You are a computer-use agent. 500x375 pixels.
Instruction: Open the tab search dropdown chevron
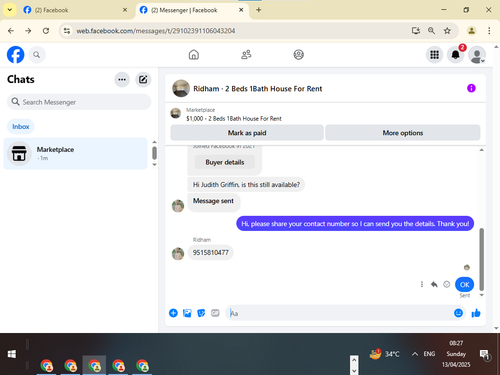(10, 10)
